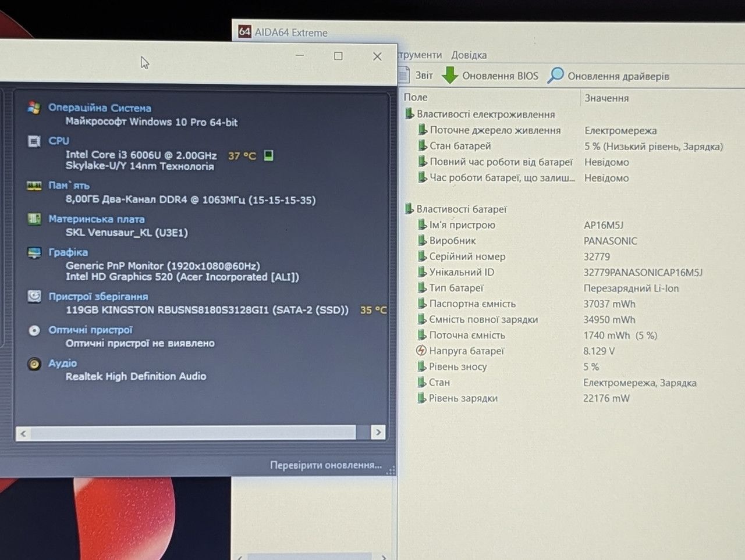This screenshot has width=745, height=560.
Task: Click the battery icon beside Виробник
Action: 423,240
